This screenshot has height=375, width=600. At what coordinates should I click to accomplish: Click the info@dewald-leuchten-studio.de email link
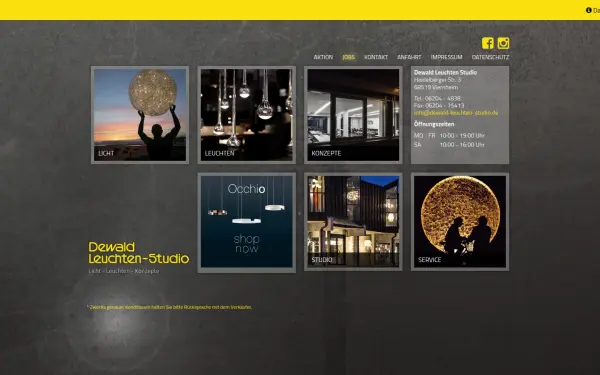click(456, 113)
